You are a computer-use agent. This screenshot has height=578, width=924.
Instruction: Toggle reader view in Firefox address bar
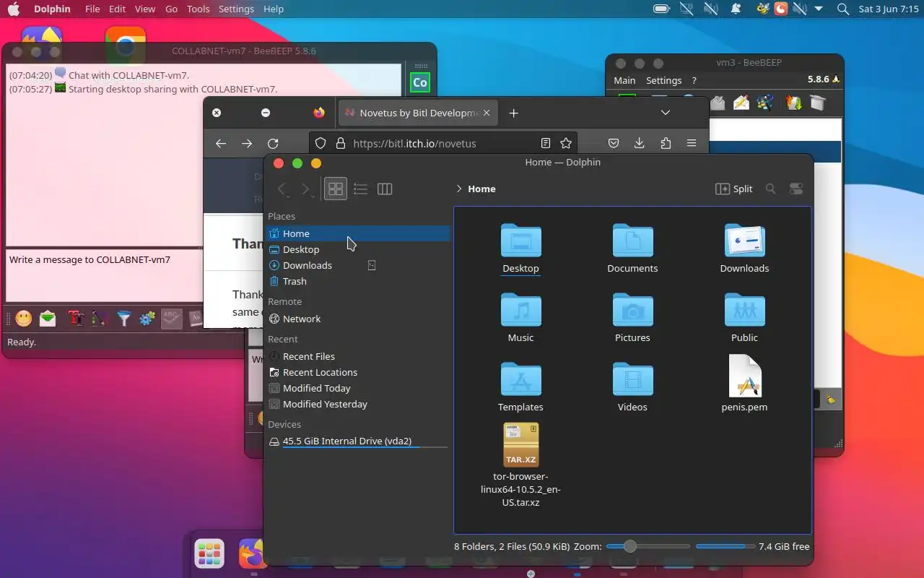546,143
